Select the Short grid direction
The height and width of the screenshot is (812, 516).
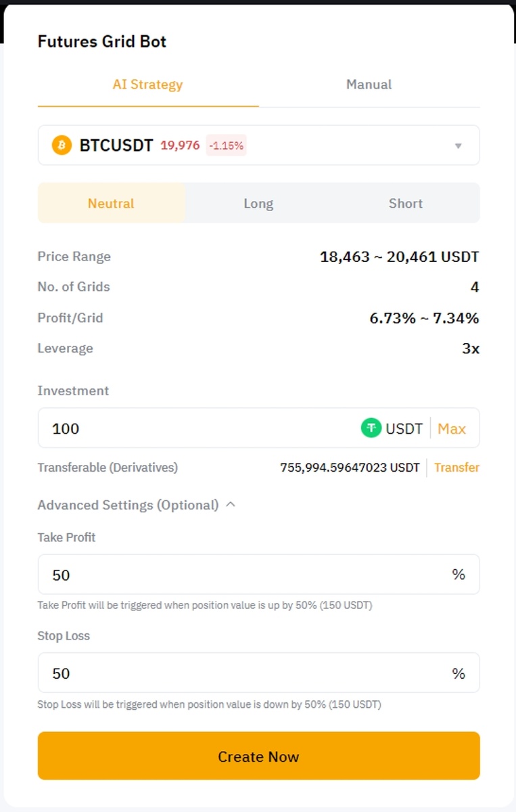(406, 203)
